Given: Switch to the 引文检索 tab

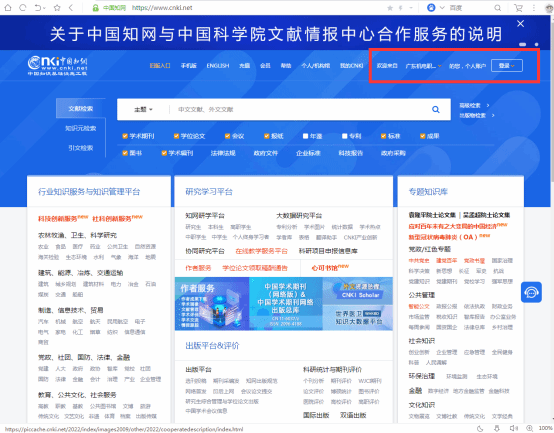Looking at the screenshot, I should click(81, 148).
